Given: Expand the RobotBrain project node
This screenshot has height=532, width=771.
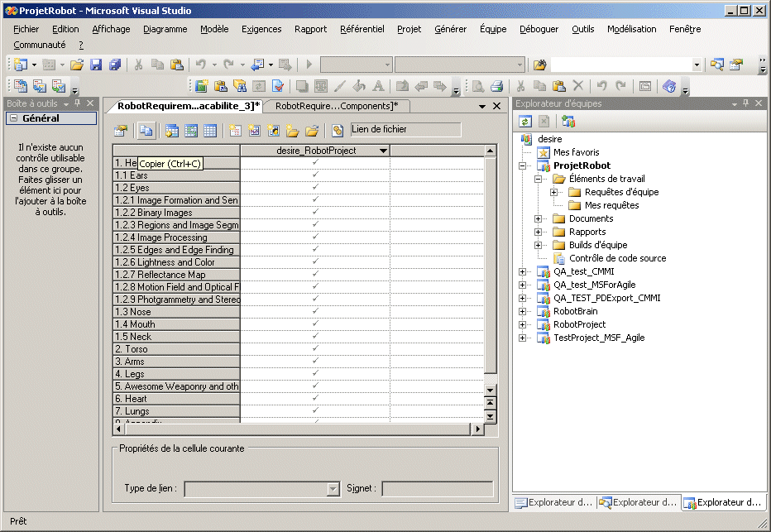Looking at the screenshot, I should (523, 311).
